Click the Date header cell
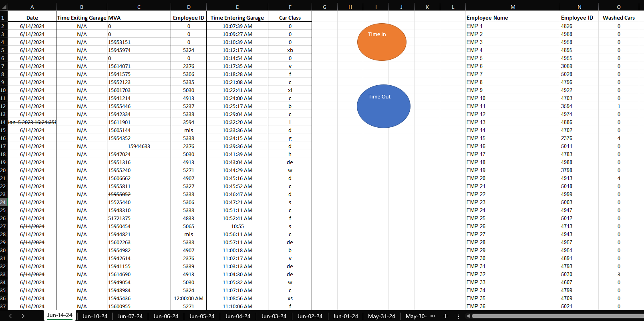Image resolution: width=644 pixels, height=321 pixels. pos(32,18)
